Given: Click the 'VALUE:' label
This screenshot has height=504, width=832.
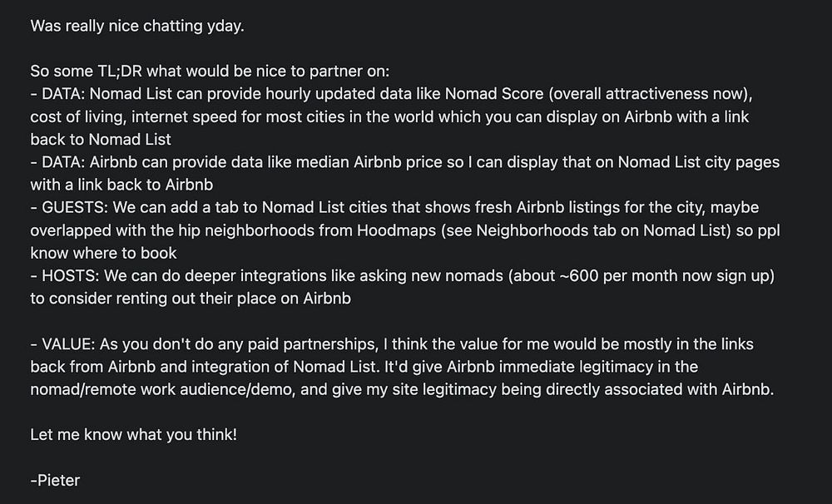Looking at the screenshot, I should click(68, 344).
